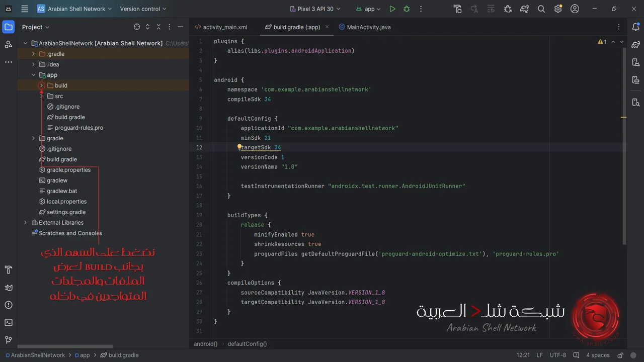Click the editor vertical scrollbar
This screenshot has height=362, width=644.
click(x=624, y=146)
